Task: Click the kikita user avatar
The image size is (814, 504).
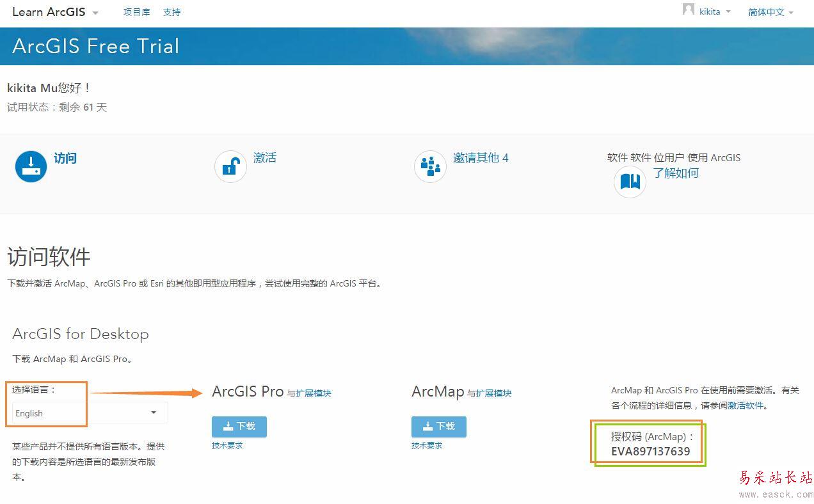Action: tap(689, 10)
